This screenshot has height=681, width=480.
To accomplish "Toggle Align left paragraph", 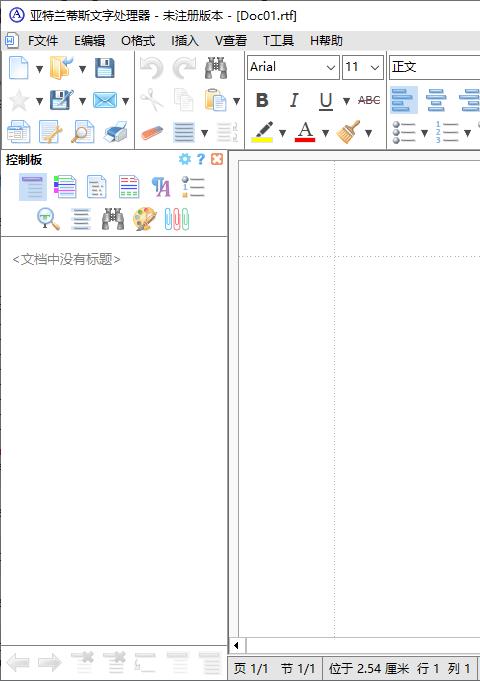I will [404, 100].
